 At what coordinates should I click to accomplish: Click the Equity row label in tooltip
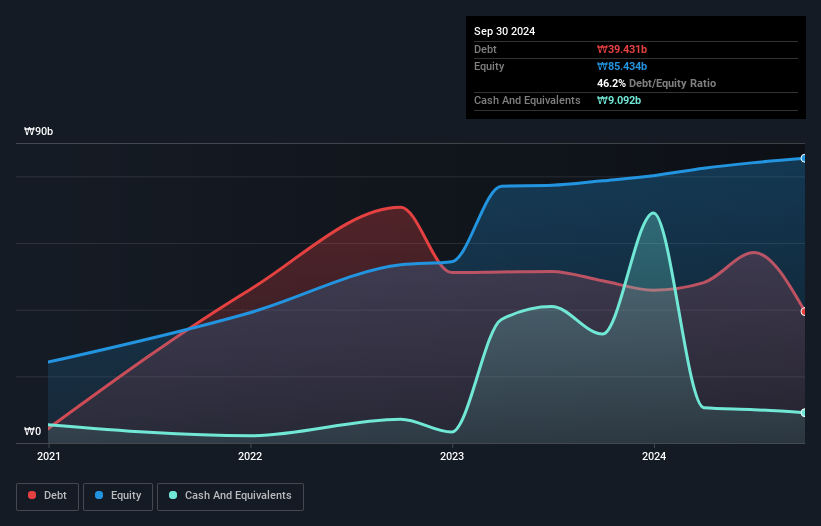pos(489,66)
